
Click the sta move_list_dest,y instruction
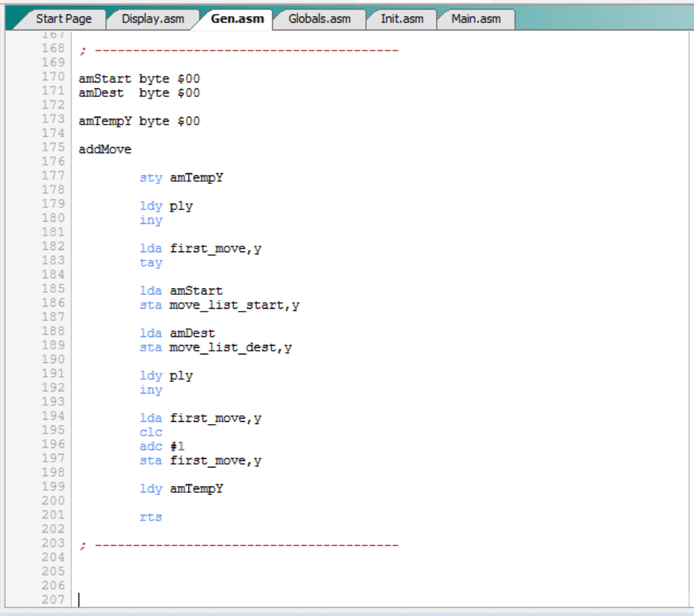pos(215,348)
